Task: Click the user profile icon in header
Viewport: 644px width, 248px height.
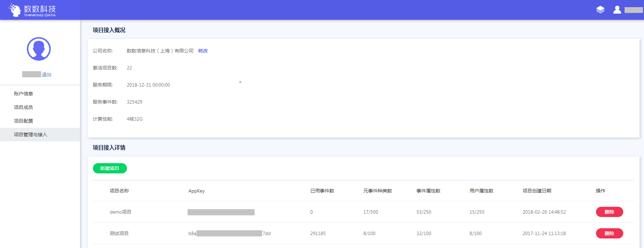Action: coord(617,10)
